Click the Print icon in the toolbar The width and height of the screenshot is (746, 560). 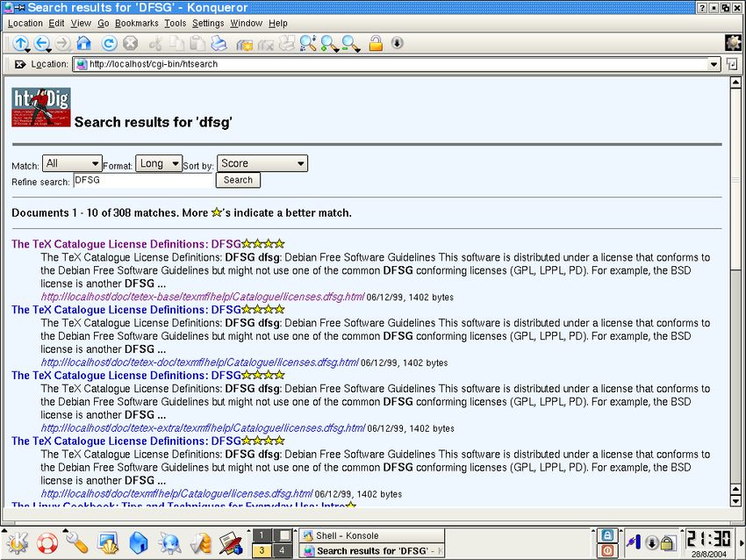219,43
